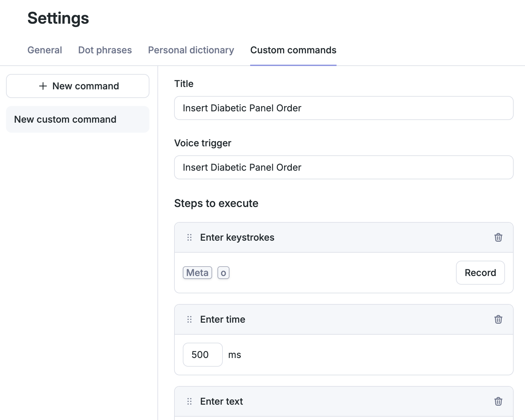525x420 pixels.
Task: Click the Enter keystrokes step header
Action: pyautogui.click(x=344, y=237)
